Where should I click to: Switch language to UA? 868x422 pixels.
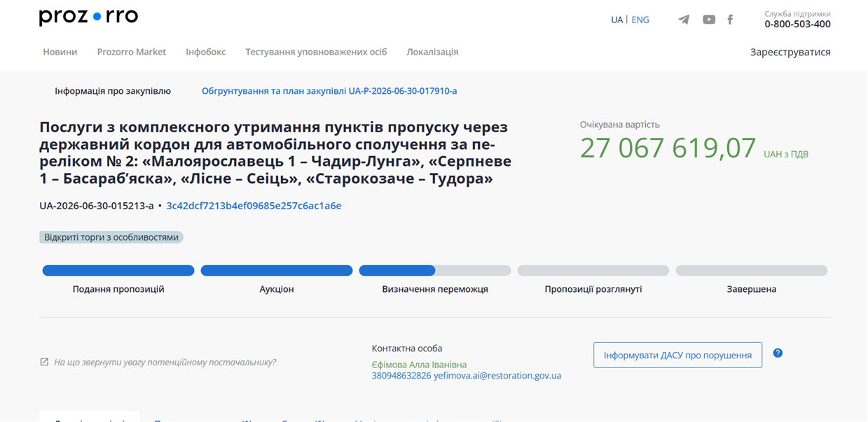(616, 20)
